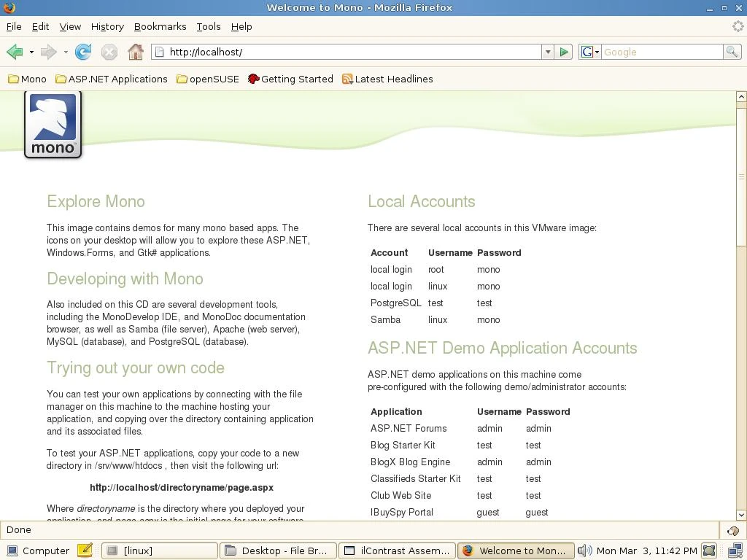Click the yellow notes icon in the taskbar

(85, 551)
